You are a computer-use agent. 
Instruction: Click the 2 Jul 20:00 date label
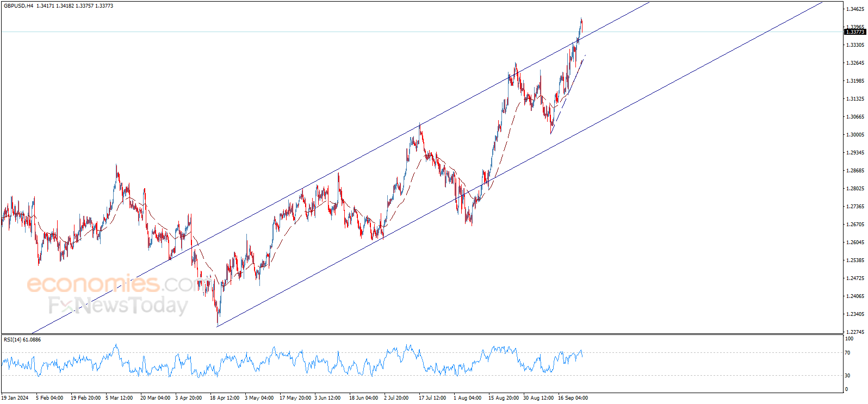pos(396,398)
